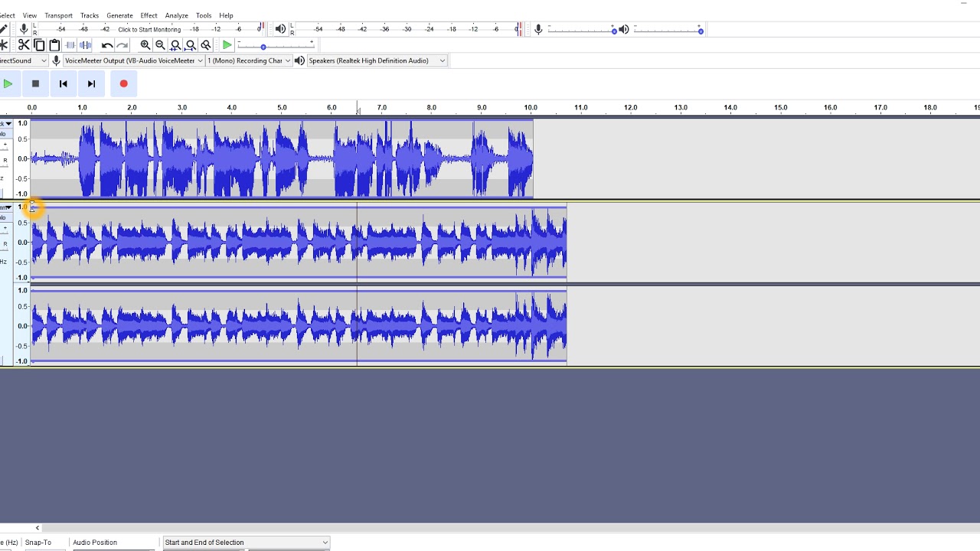Viewport: 980px width, 551px height.
Task: Click the playback meter speaker icon
Action: [x=281, y=29]
